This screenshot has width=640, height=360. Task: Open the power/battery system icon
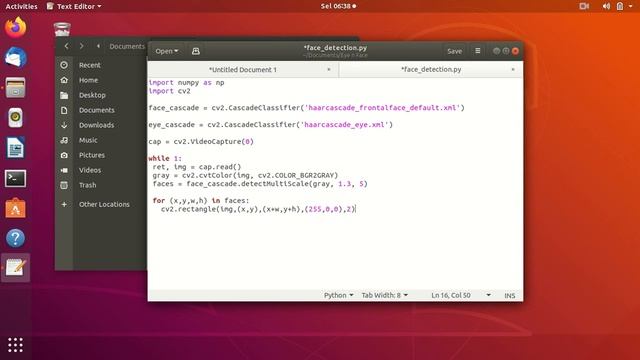pyautogui.click(x=620, y=6)
